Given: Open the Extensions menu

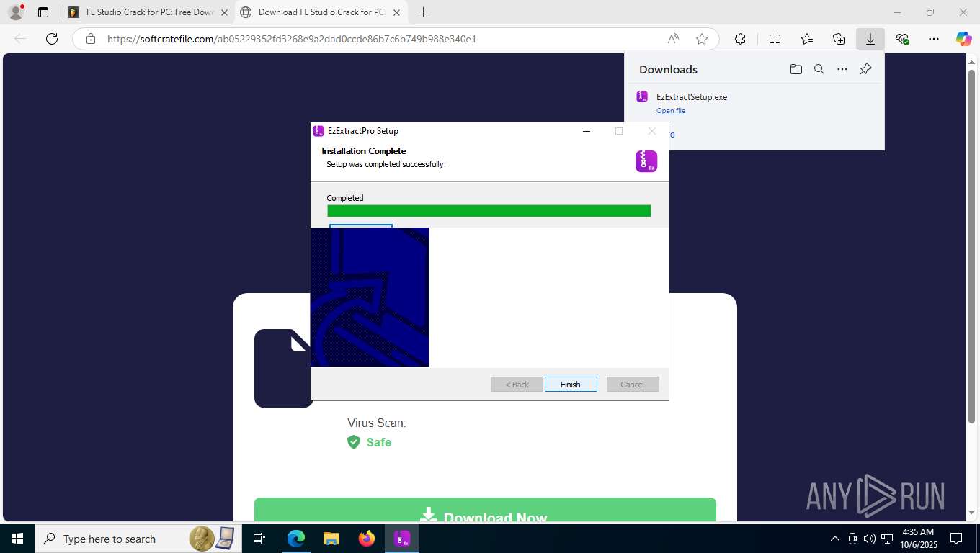Looking at the screenshot, I should click(740, 39).
